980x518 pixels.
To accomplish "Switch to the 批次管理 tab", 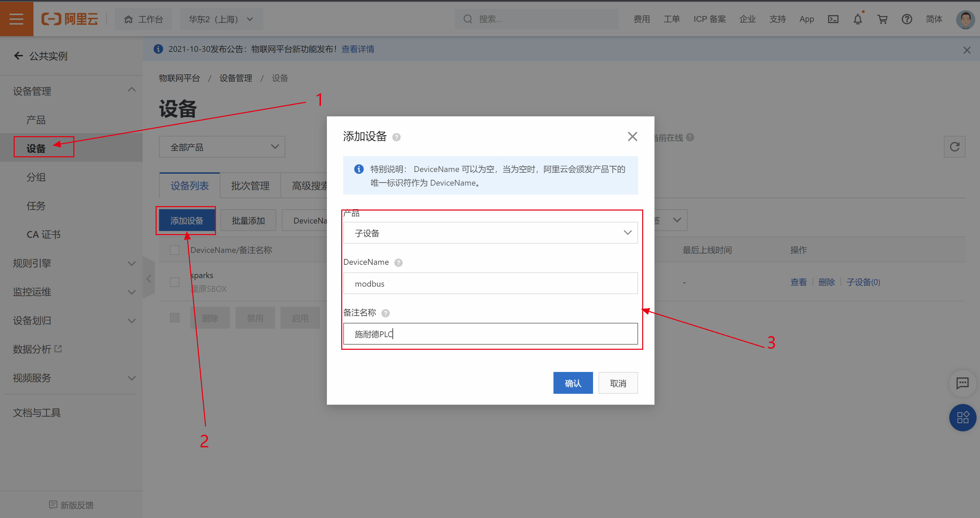I will pos(250,186).
